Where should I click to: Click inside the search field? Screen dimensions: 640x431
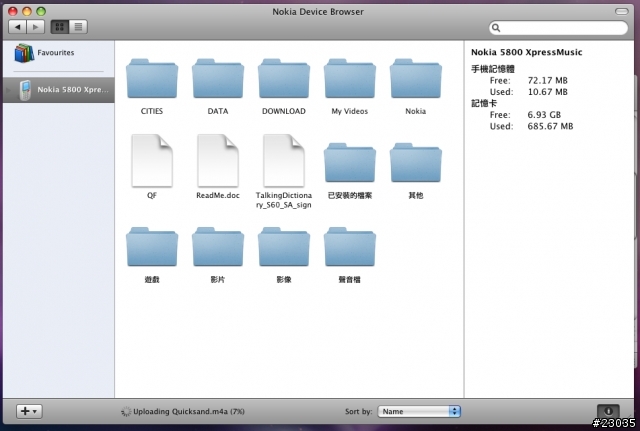558,28
